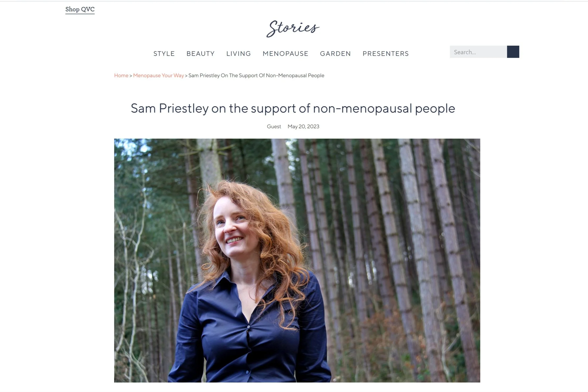Click the Home breadcrumb link
The height and width of the screenshot is (392, 588).
point(121,75)
